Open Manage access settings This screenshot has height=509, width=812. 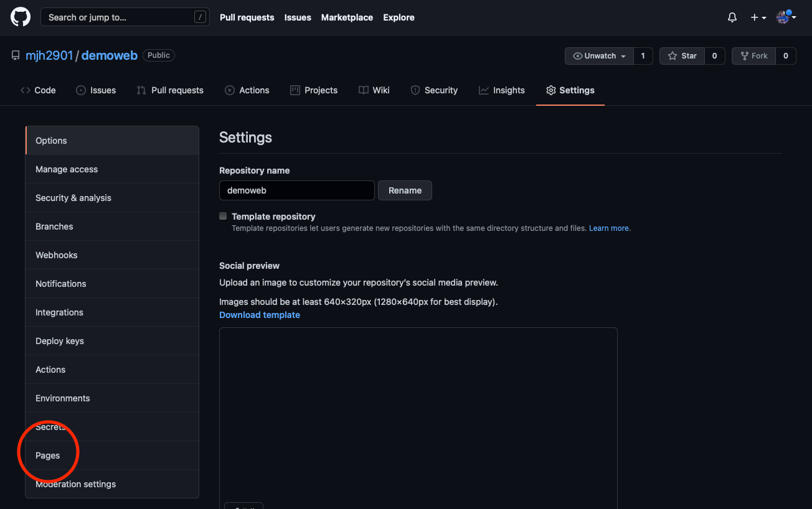pos(112,169)
